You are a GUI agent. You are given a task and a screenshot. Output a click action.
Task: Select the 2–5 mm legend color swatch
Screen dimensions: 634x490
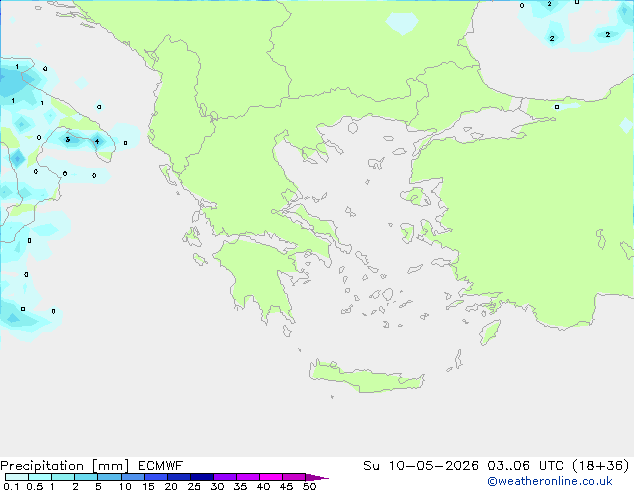(x=86, y=477)
